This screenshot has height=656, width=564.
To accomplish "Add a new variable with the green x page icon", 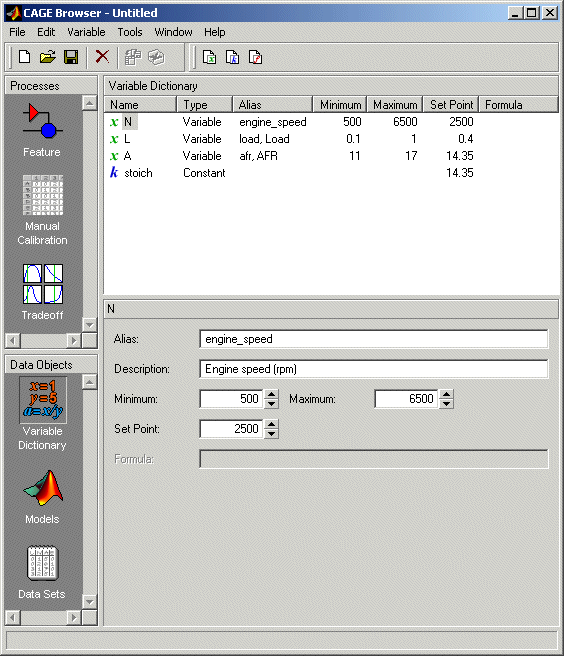I will point(209,57).
